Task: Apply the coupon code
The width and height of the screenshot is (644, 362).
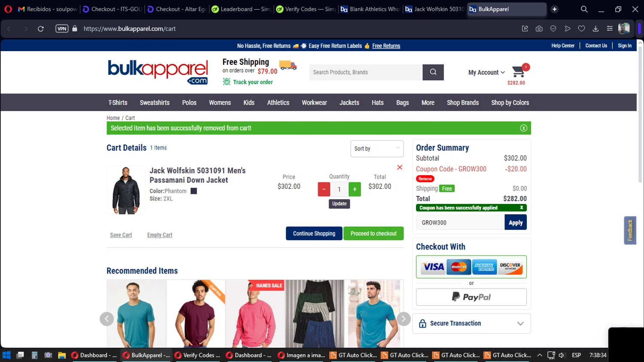Action: coord(516,222)
